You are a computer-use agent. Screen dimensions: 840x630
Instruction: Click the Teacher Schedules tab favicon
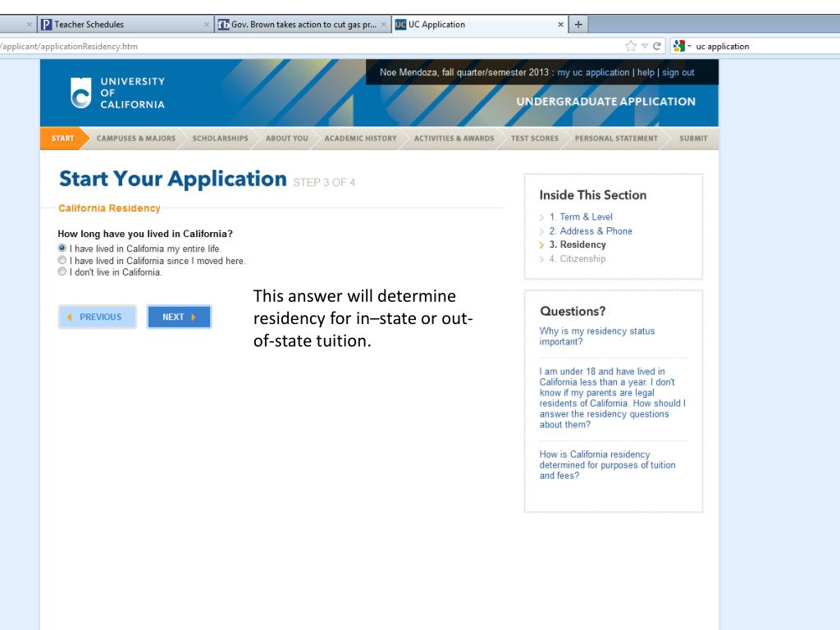[x=47, y=24]
